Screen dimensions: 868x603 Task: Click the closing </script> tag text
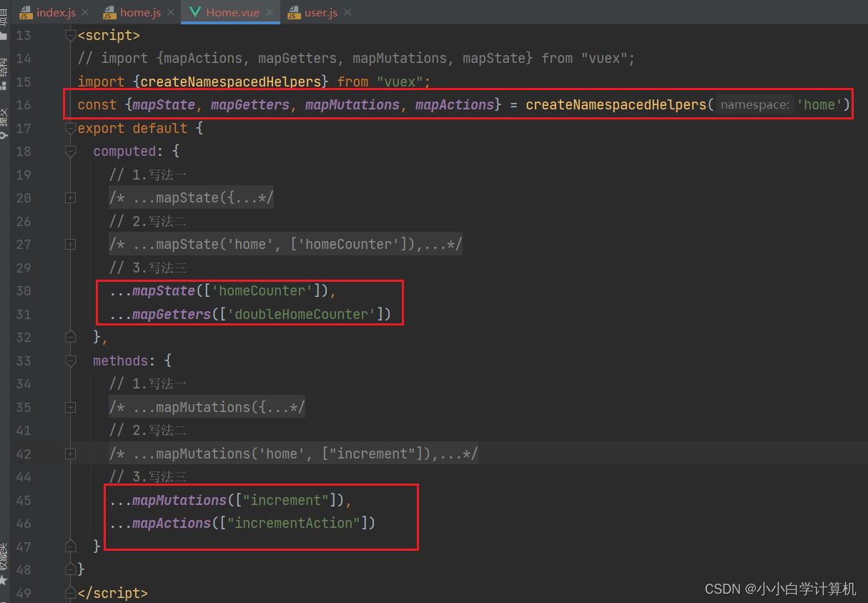coord(112,593)
